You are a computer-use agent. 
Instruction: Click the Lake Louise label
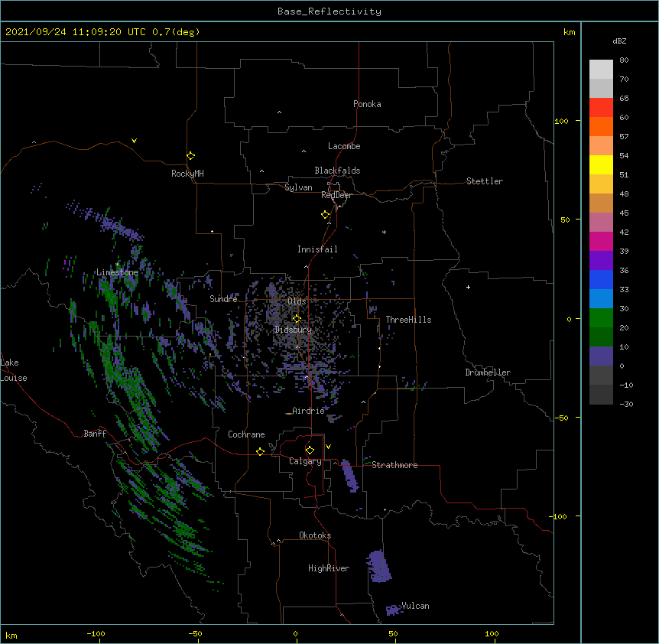pos(14,370)
